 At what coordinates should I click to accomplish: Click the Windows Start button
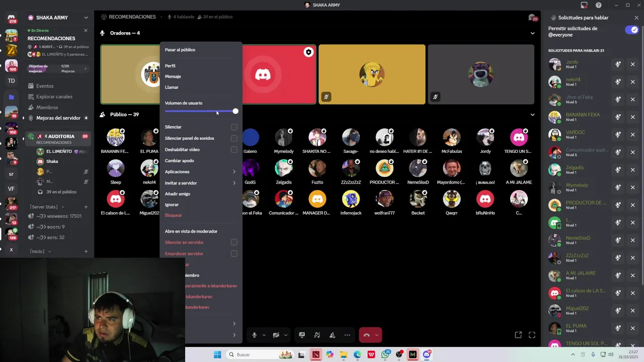click(x=217, y=354)
